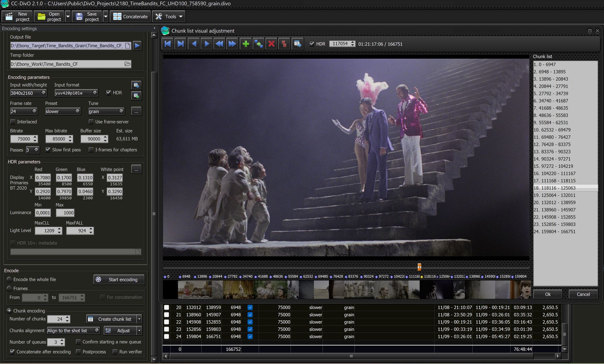Click Start encoding button
604x364 pixels.
point(119,279)
